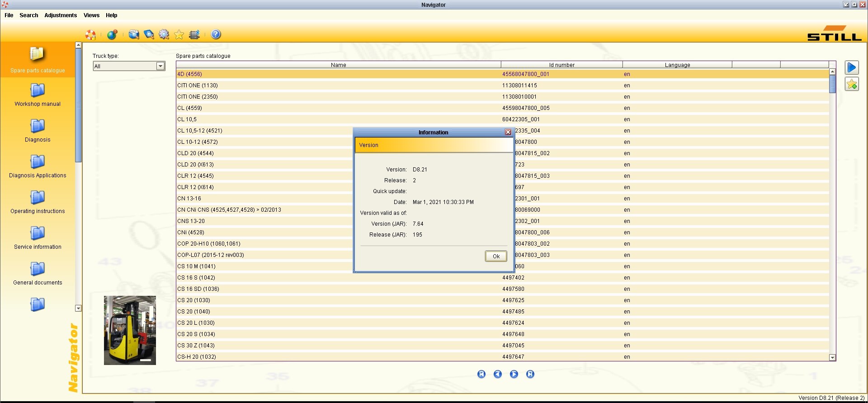Open the Views menu

pos(91,15)
